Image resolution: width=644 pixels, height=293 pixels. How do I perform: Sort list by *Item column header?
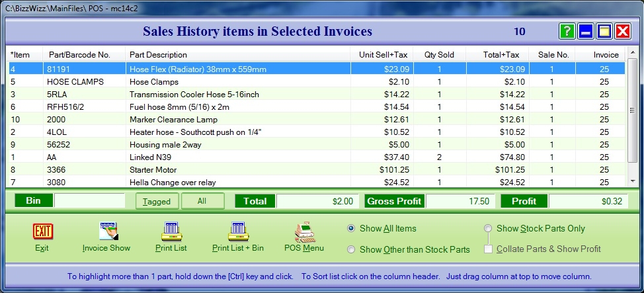(x=25, y=55)
